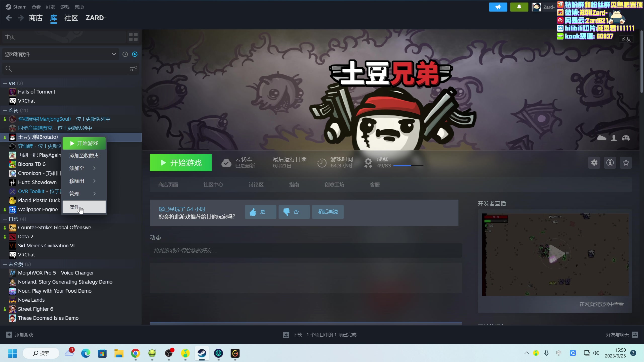
Task: Open the grid collections view icon
Action: pyautogui.click(x=133, y=37)
